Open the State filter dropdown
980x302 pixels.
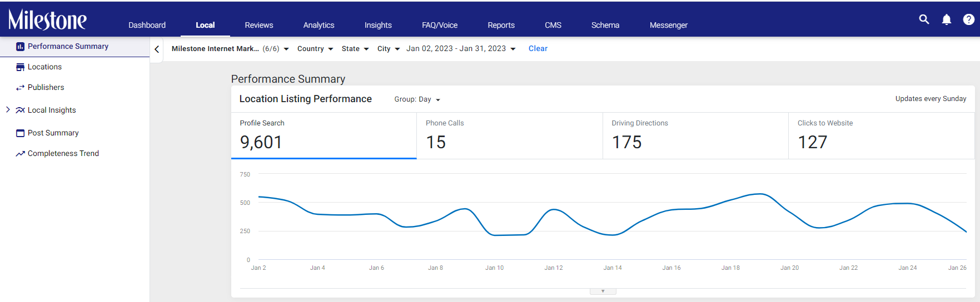tap(355, 49)
